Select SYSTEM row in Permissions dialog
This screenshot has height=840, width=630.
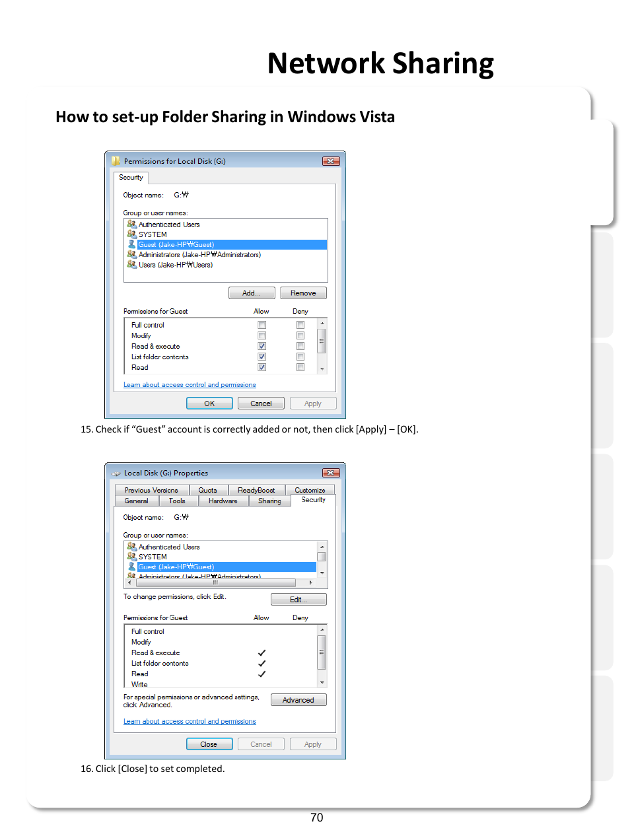(x=226, y=234)
